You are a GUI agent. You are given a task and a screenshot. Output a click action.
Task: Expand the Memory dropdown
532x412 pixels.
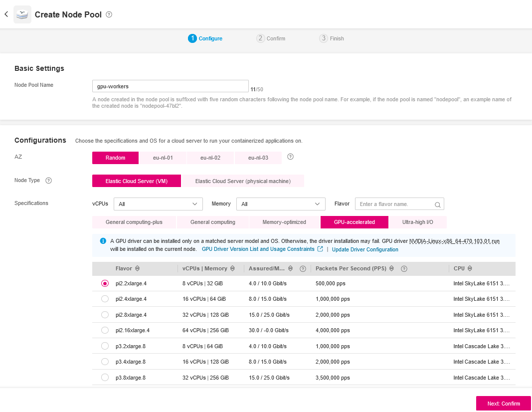pyautogui.click(x=280, y=204)
